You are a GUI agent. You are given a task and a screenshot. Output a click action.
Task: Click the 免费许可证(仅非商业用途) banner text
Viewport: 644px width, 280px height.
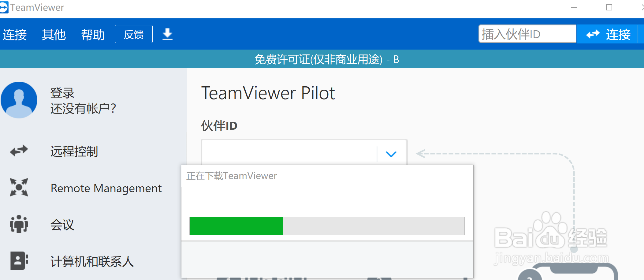(327, 59)
